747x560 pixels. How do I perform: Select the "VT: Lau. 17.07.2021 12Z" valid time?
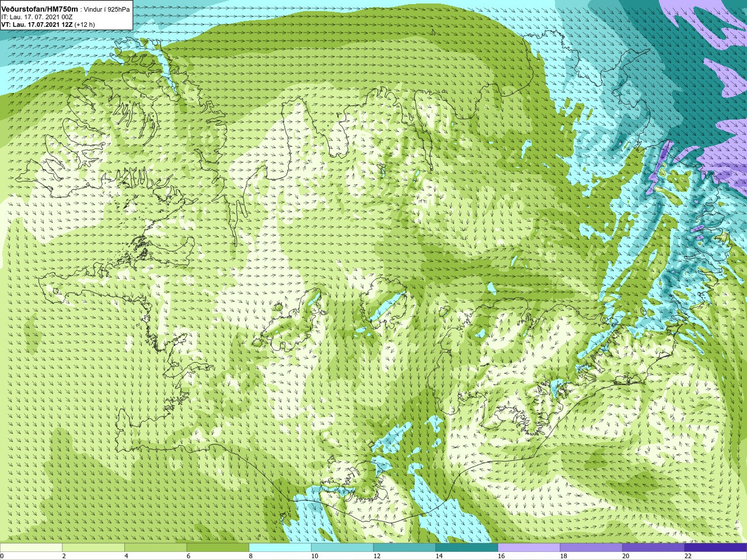37,25
